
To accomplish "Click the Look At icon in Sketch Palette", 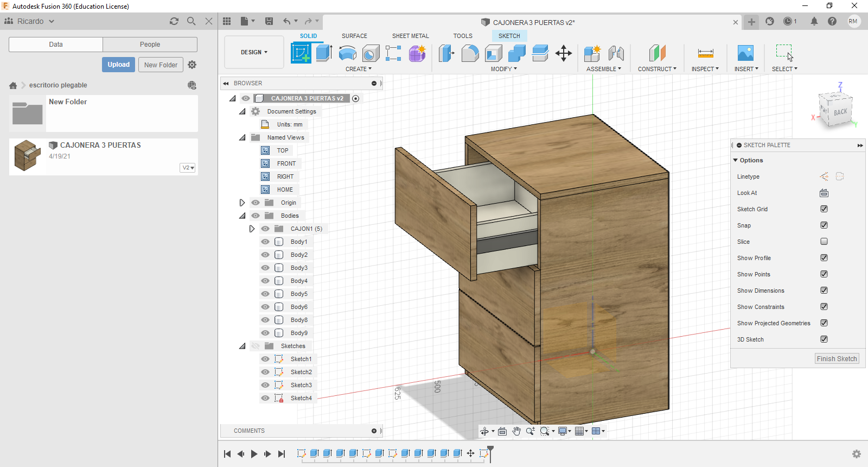I will click(x=824, y=193).
